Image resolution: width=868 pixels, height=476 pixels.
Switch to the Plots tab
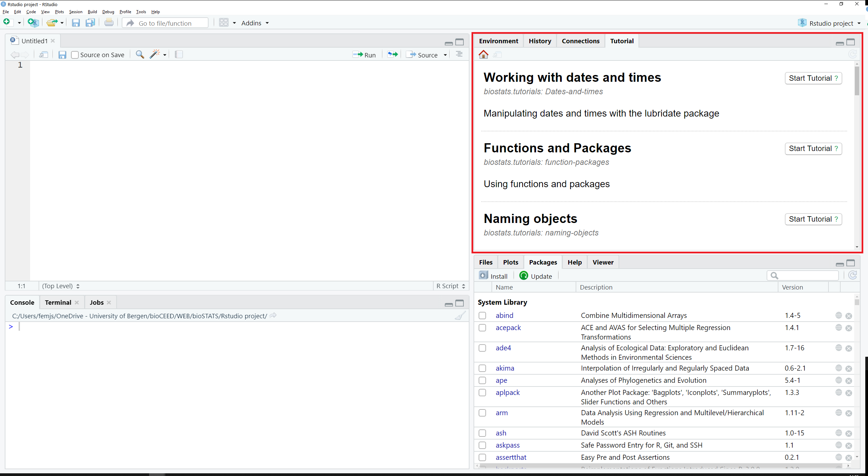click(511, 262)
